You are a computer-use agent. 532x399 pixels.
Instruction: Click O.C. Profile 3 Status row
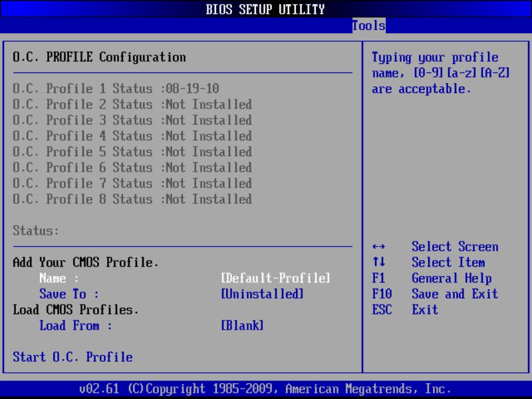[x=132, y=120]
